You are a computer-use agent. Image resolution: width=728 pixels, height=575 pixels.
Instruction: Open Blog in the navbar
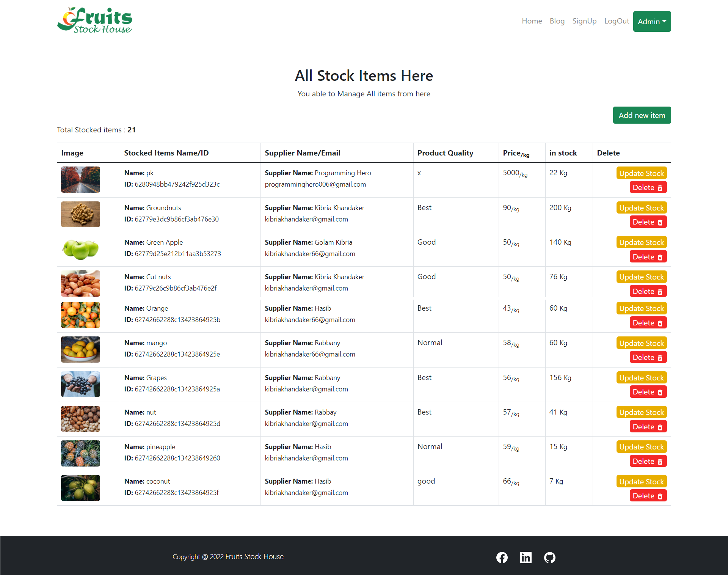[557, 21]
